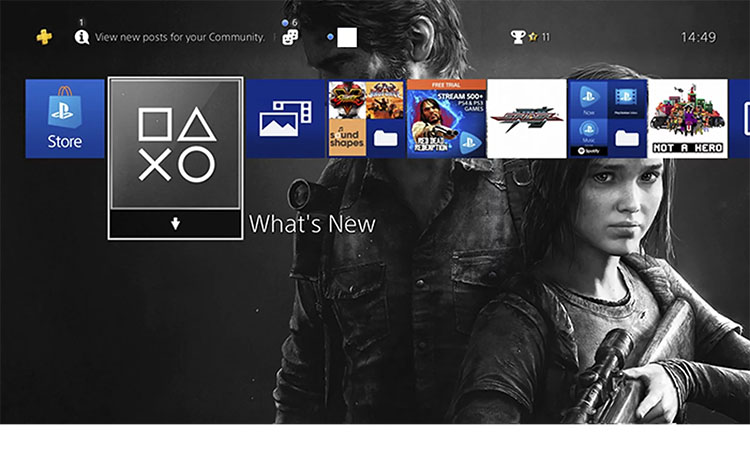Open game thumbnail right of Street Fighter V

385,100
